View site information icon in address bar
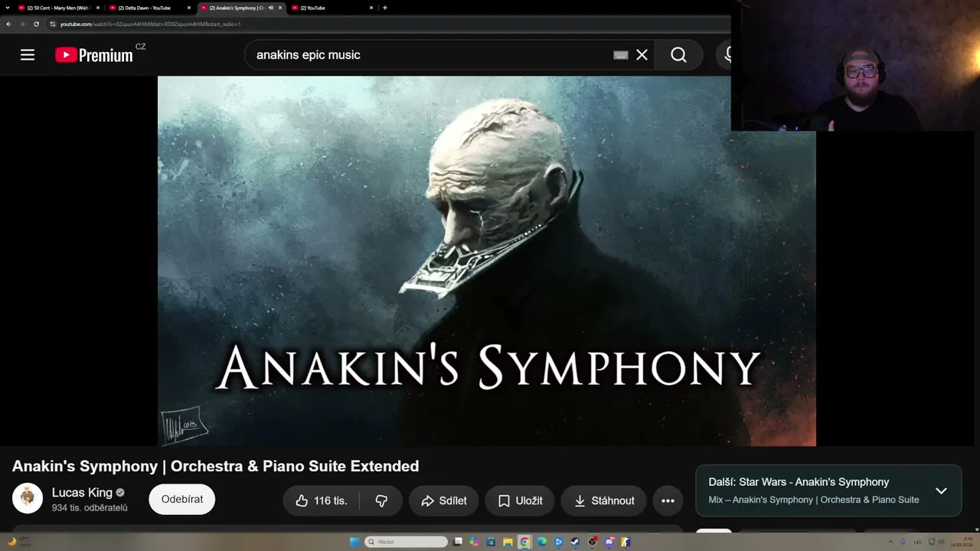 tap(53, 24)
